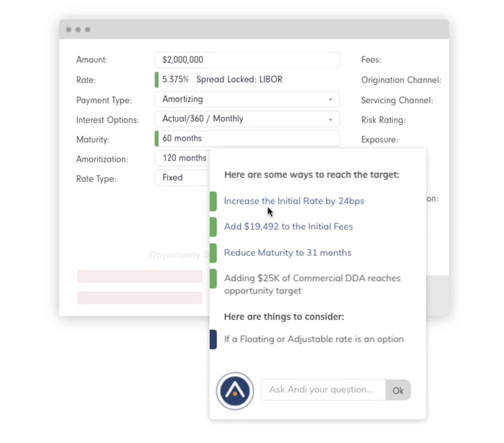Image resolution: width=504 pixels, height=443 pixels.
Task: Open the Payment Type Amortizing dropdown
Action: point(247,99)
